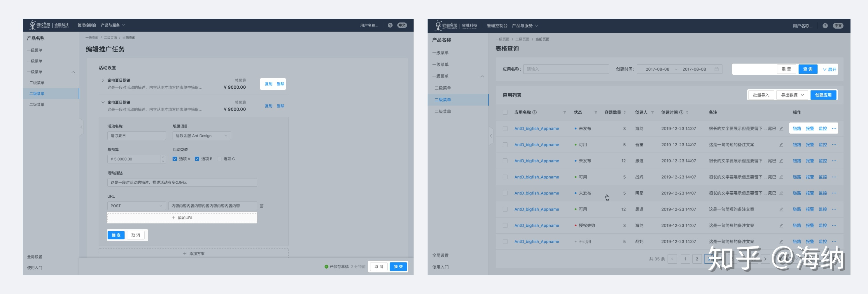
Task: Tick the checkbox of the 授权失败 row
Action: [x=505, y=226]
